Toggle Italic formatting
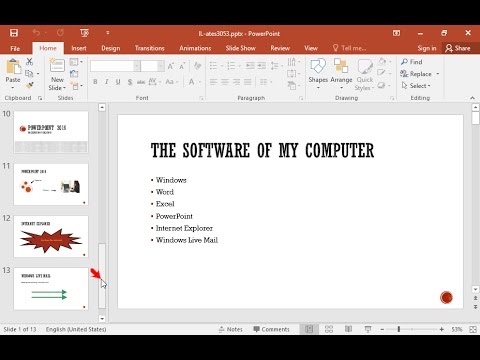Screen dimensions: 480x360 (107, 82)
